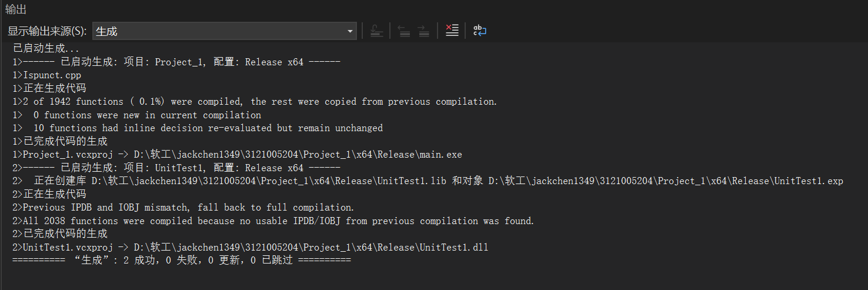Click the build summary line showing 2 成功
The height and width of the screenshot is (290, 868).
182,260
